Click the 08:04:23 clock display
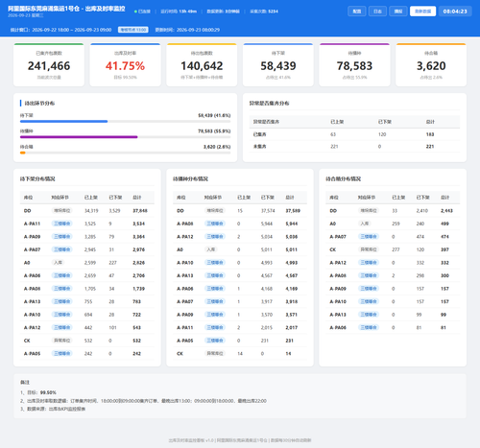The height and width of the screenshot is (448, 480). pyautogui.click(x=455, y=12)
